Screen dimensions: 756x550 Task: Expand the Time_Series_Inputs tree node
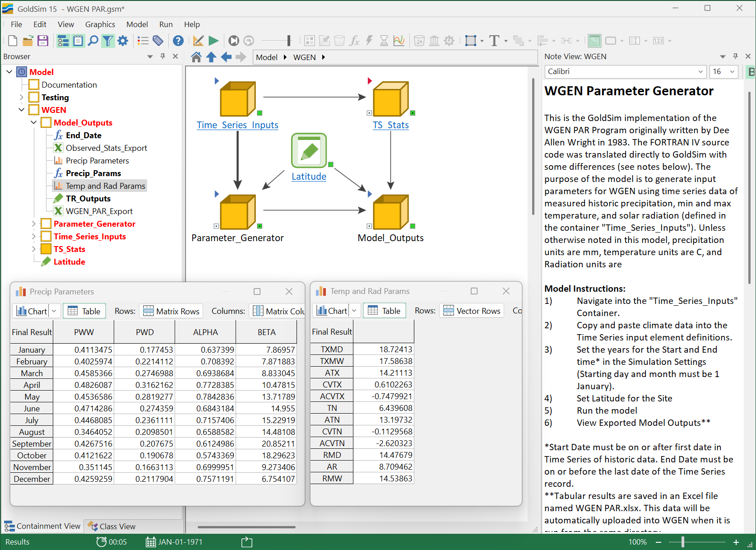tap(33, 236)
